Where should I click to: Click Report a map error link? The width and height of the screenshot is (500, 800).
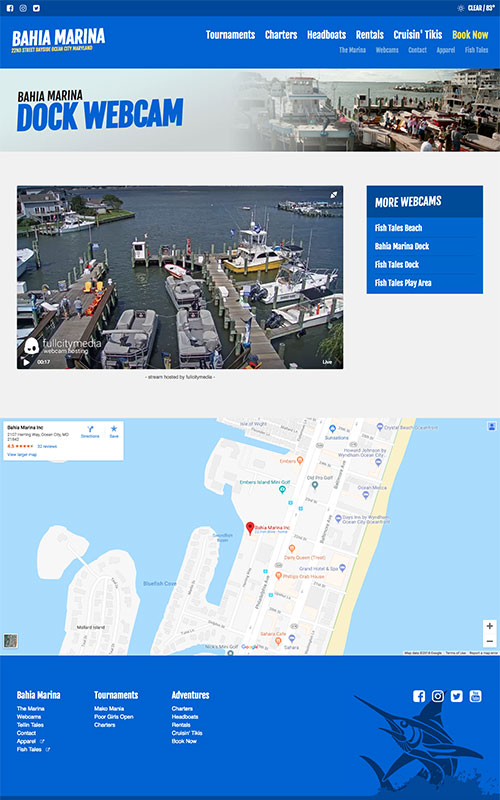(483, 653)
